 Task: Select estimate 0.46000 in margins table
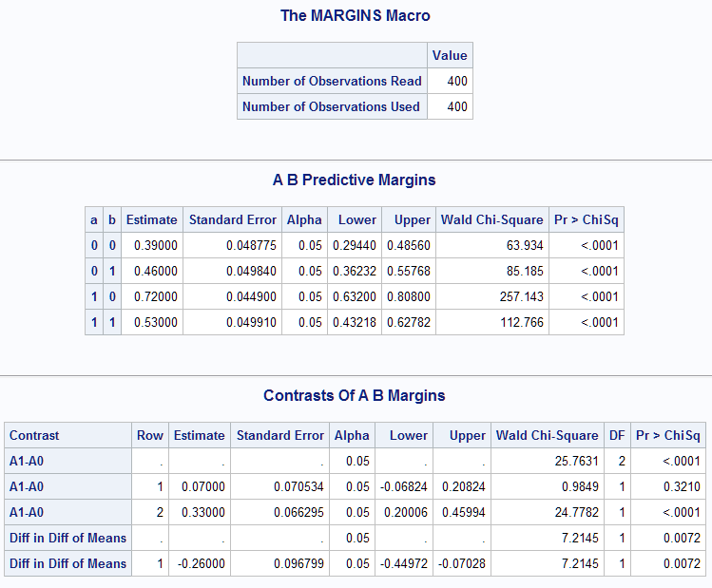pos(156,271)
